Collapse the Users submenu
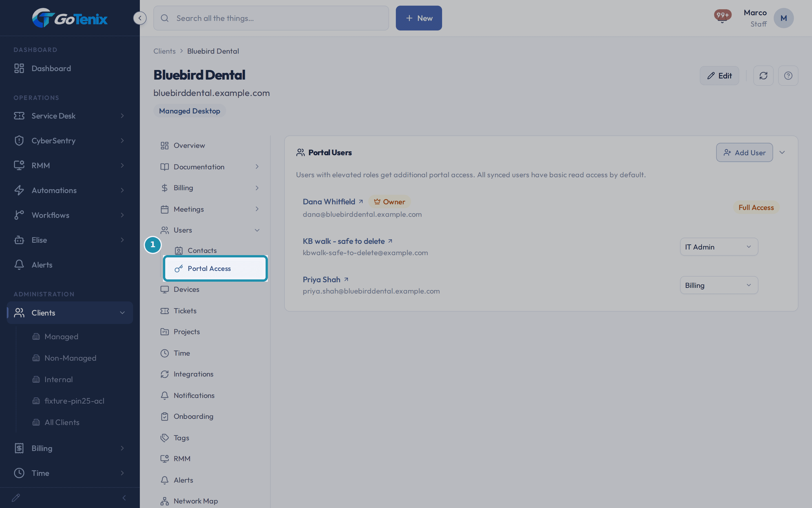The width and height of the screenshot is (812, 508). pos(211,230)
